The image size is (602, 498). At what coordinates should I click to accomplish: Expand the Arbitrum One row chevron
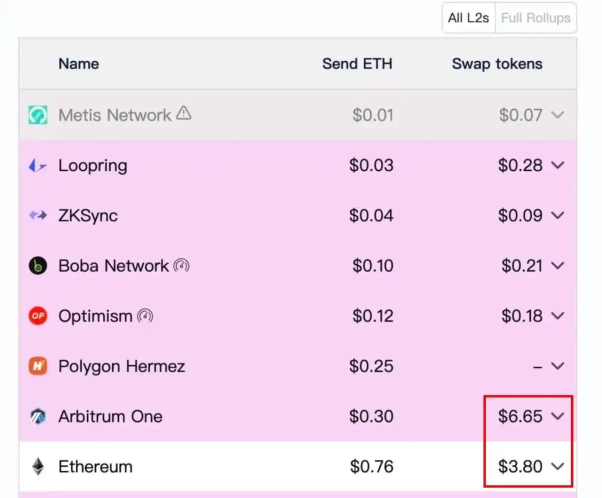tap(558, 416)
